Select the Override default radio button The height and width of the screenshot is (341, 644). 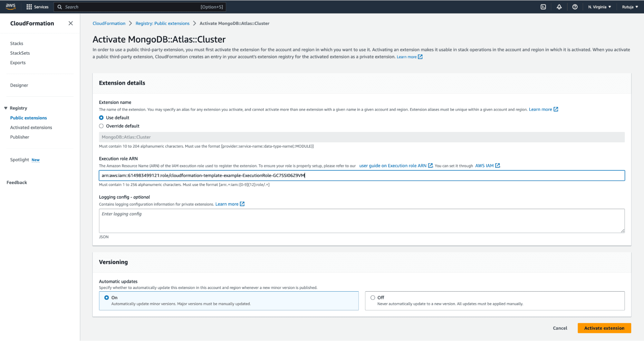[x=101, y=126]
